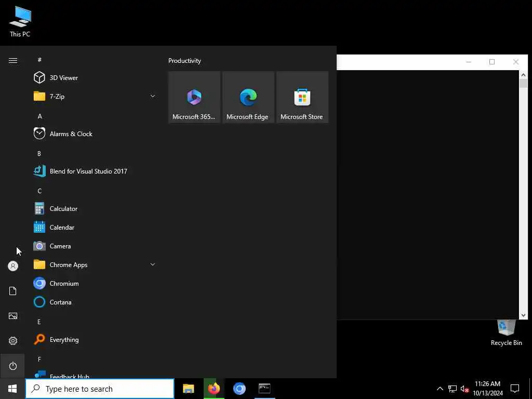This screenshot has height=399, width=532.
Task: Open the Calendar app
Action: pyautogui.click(x=95, y=228)
